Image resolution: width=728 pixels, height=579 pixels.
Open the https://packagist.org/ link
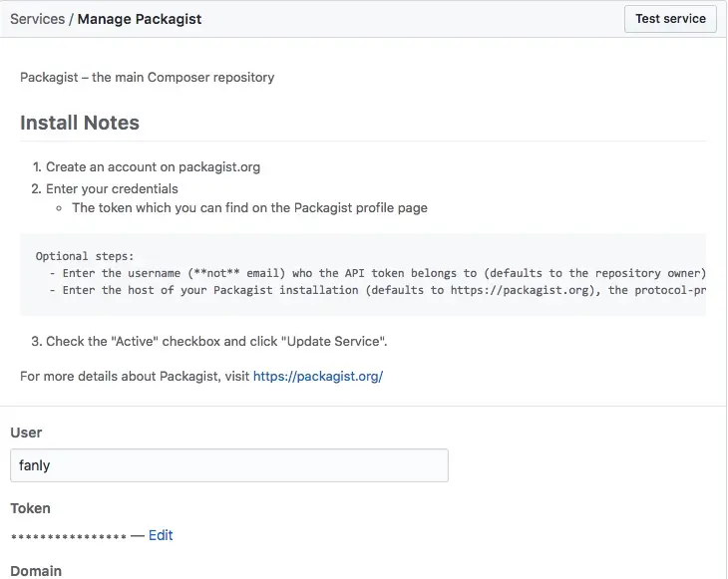(318, 377)
